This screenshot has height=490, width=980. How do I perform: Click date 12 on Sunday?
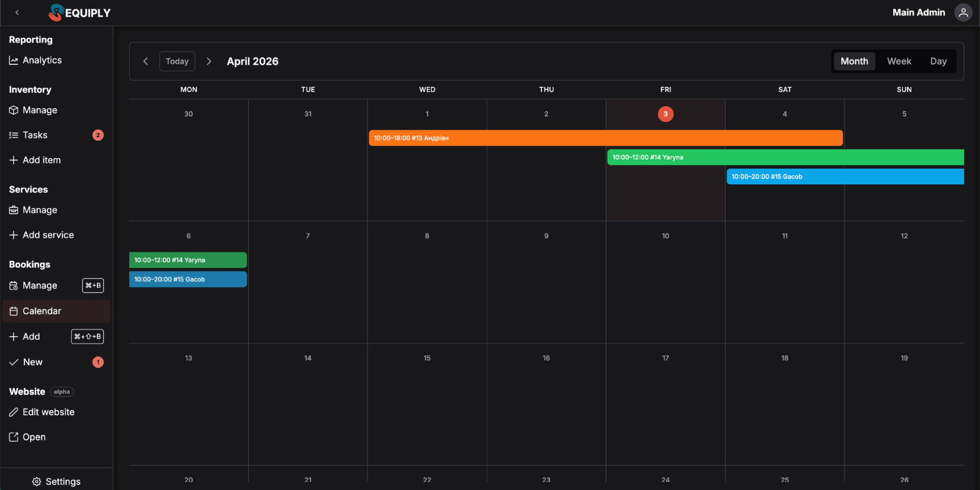pyautogui.click(x=904, y=236)
